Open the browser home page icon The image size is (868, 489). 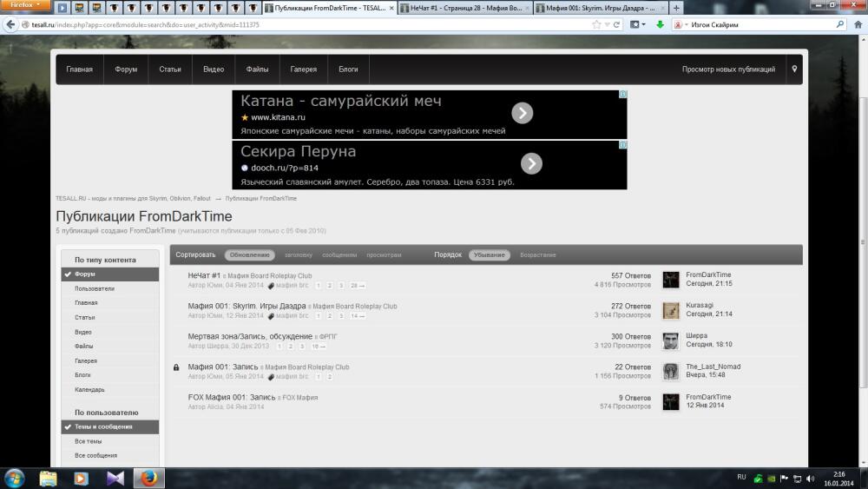tap(858, 24)
